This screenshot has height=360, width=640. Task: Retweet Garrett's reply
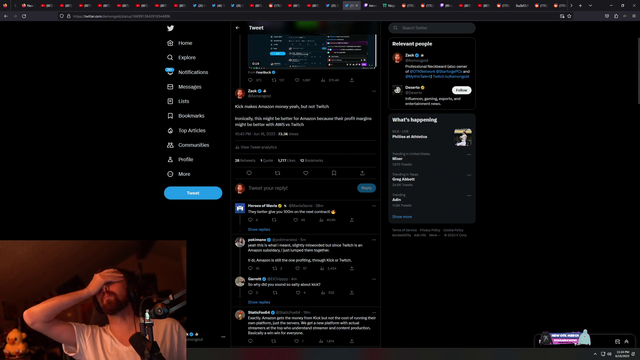(275, 293)
